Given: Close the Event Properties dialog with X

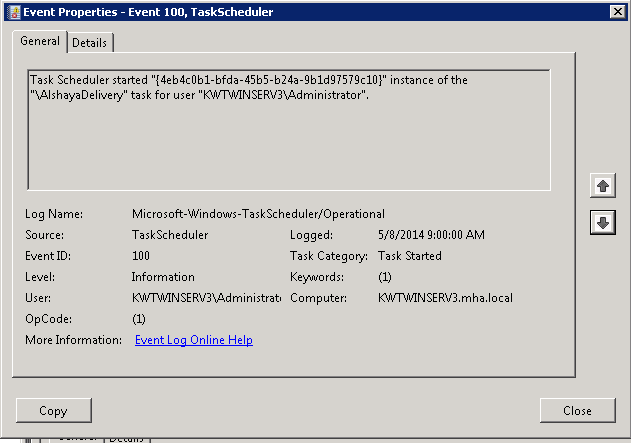Looking at the screenshot, I should click(x=617, y=12).
